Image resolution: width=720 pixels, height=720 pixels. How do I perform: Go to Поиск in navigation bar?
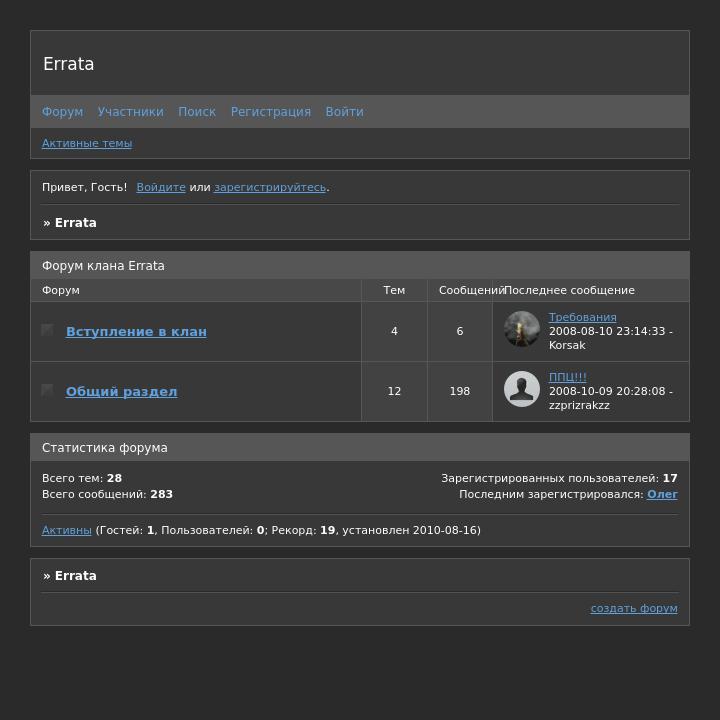pyautogui.click(x=197, y=112)
